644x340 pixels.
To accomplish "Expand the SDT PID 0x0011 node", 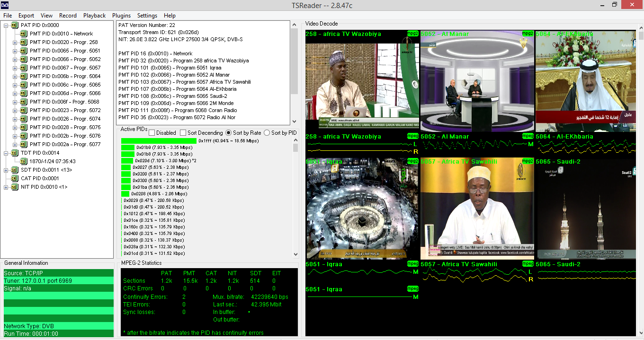I will (6, 170).
